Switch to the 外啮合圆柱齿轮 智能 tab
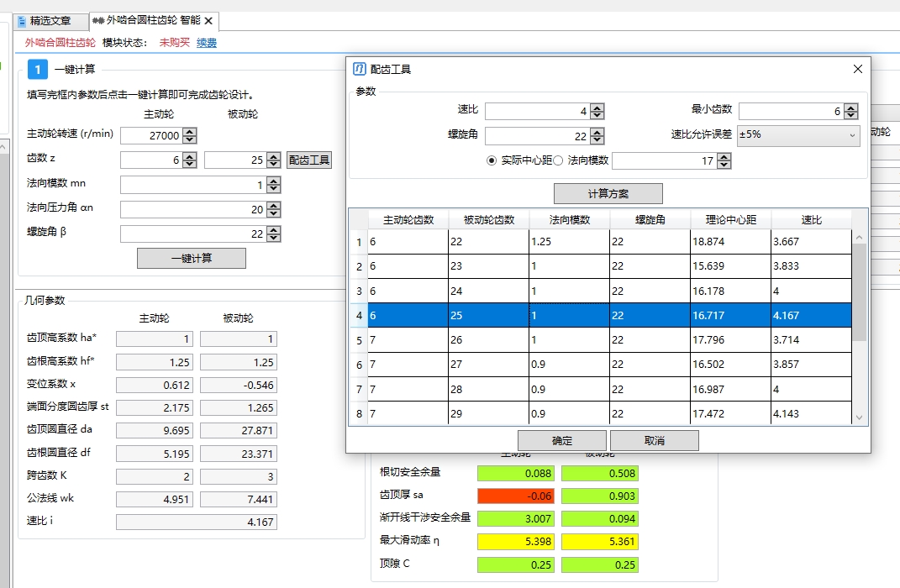The height and width of the screenshot is (588, 900). tap(153, 21)
